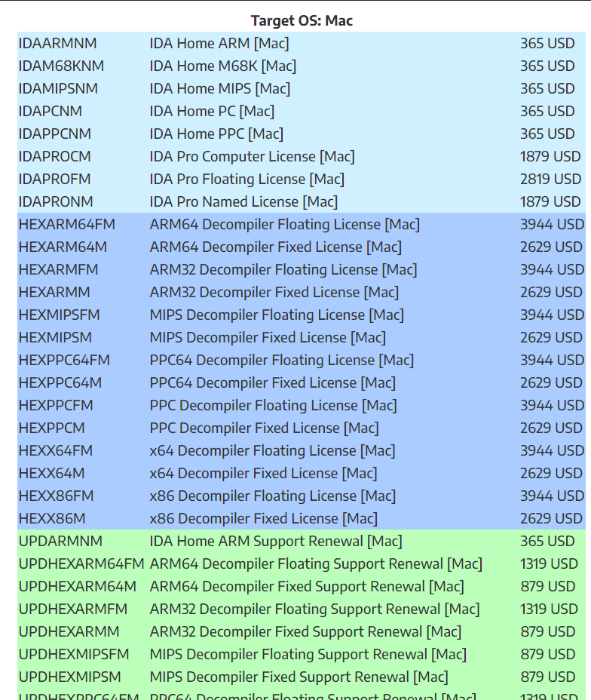Image resolution: width=591 pixels, height=700 pixels.
Task: Select product code UPDHEXARM64M
Action: coord(78,586)
